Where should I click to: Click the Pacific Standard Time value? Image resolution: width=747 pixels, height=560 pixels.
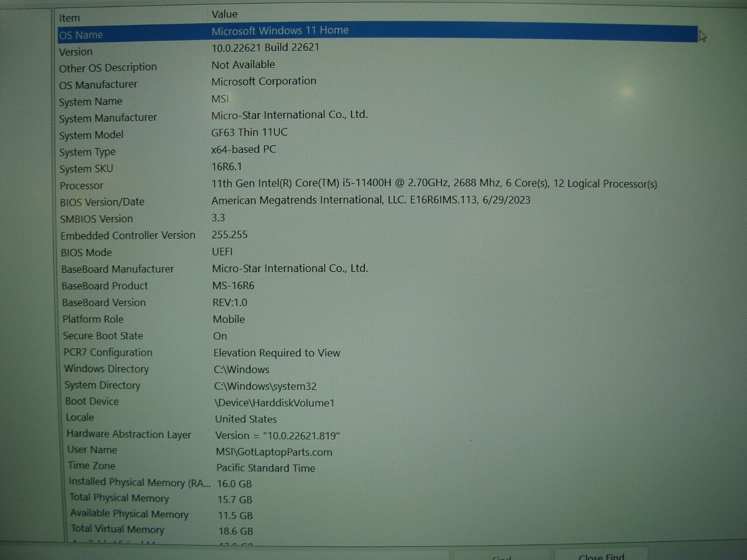coord(266,468)
